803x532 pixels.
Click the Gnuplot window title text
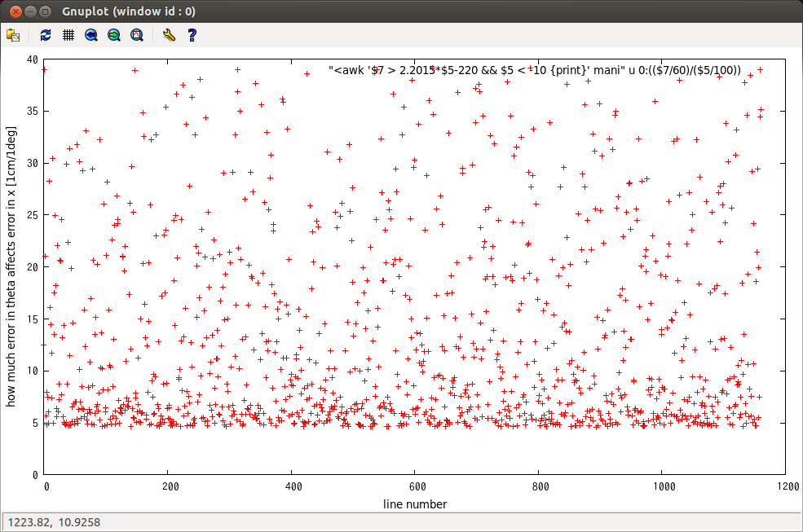pos(128,12)
